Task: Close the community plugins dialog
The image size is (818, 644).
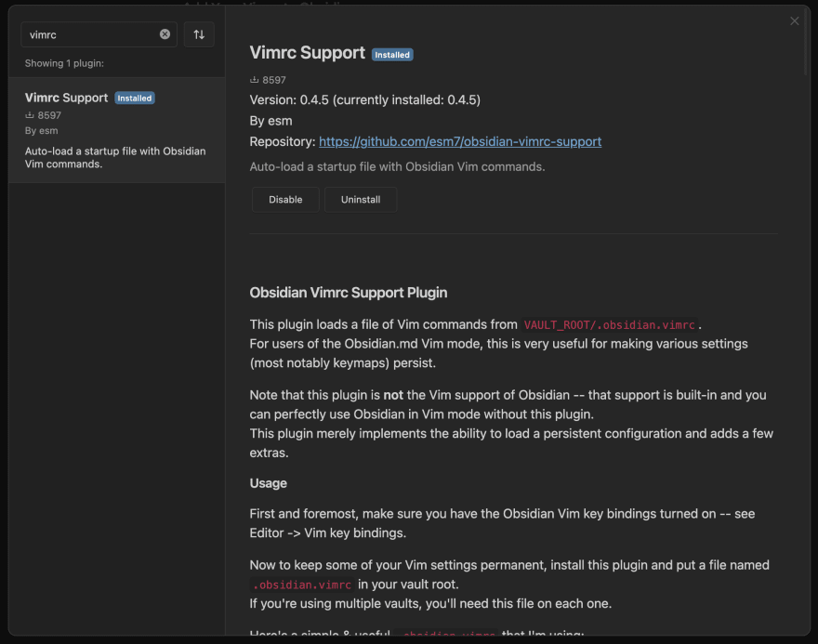Action: [794, 20]
